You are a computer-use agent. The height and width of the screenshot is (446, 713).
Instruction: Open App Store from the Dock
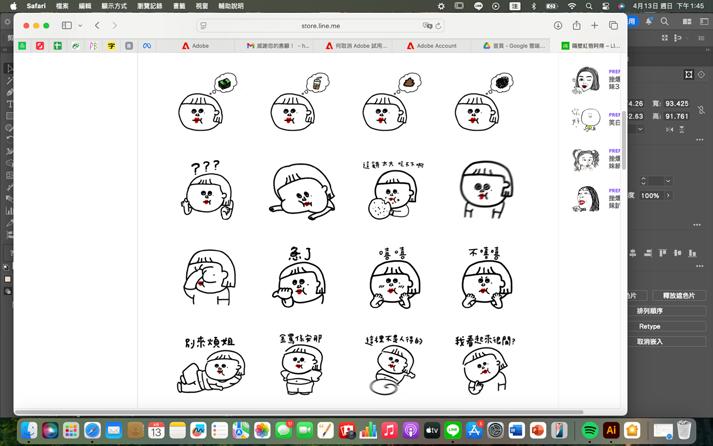pyautogui.click(x=474, y=430)
